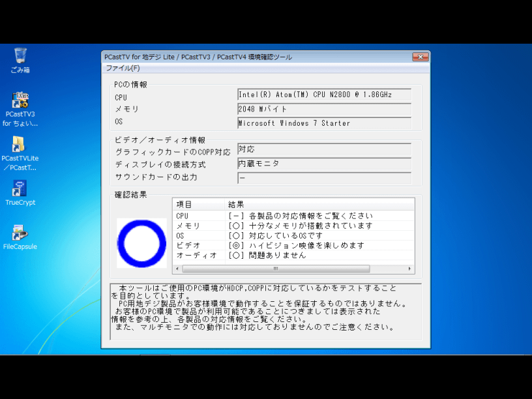The width and height of the screenshot is (532, 399).
Task: Select the ビデオ row in the results list
Action: pos(294,245)
